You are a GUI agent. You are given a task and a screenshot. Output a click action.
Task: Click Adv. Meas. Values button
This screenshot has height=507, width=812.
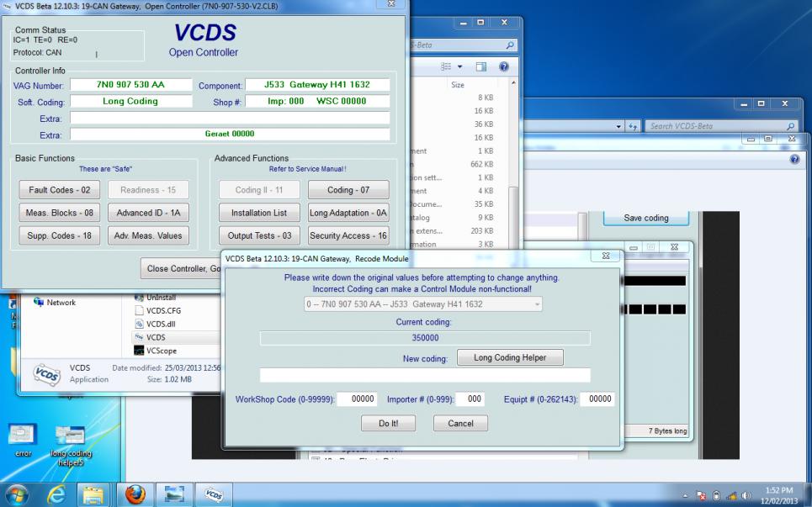pos(149,235)
